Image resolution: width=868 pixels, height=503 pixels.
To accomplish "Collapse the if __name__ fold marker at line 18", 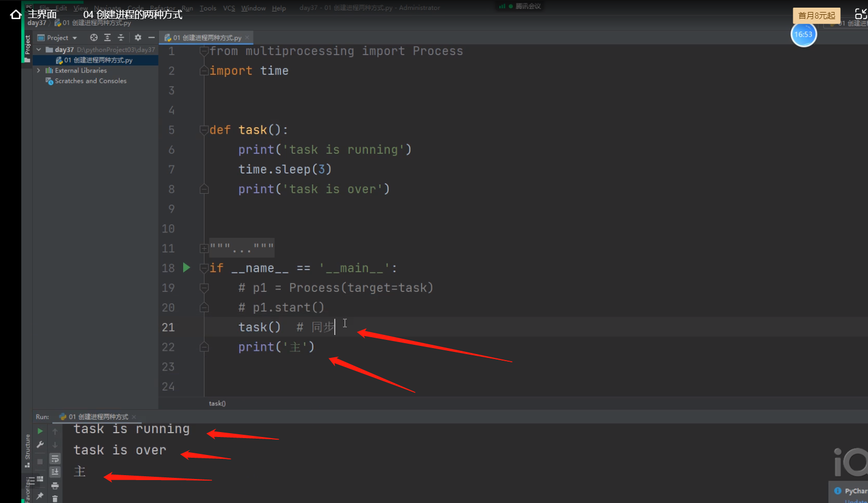I will coord(204,268).
